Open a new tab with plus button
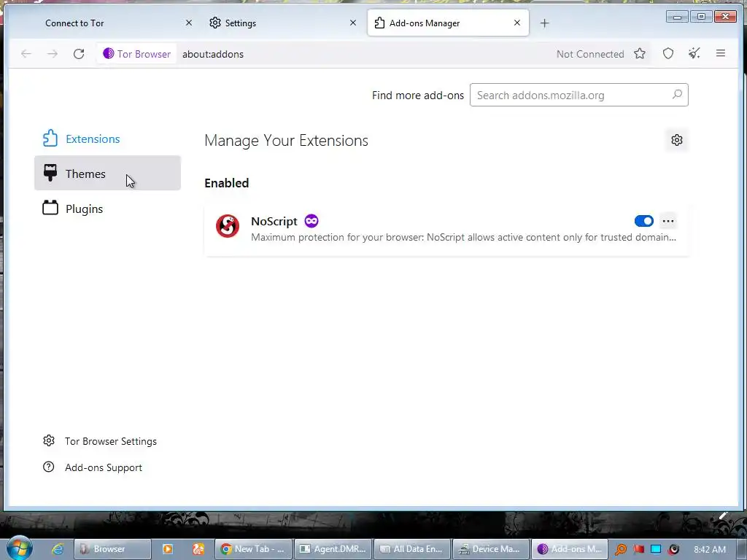Screen dimensions: 747x560 [x=544, y=23]
